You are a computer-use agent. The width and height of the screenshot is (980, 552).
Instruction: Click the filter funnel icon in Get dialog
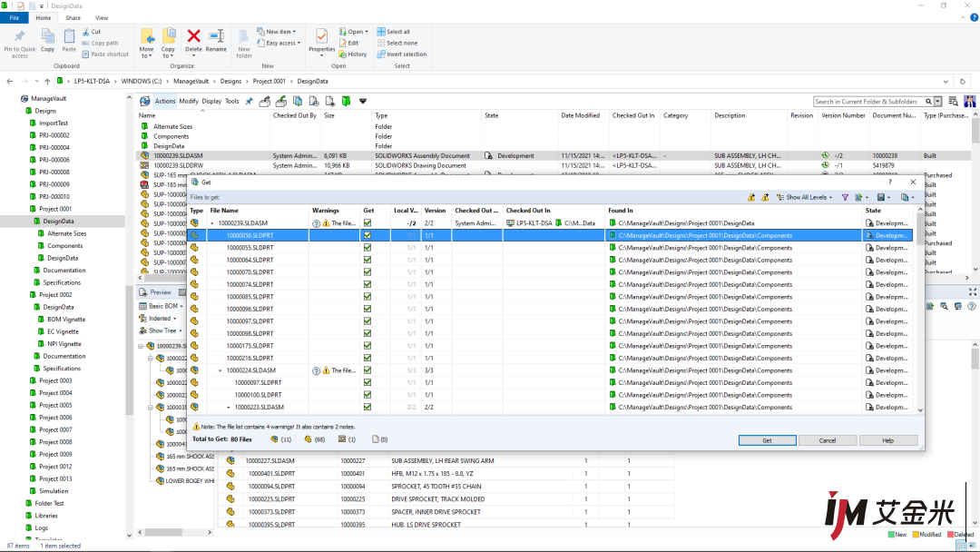[845, 198]
